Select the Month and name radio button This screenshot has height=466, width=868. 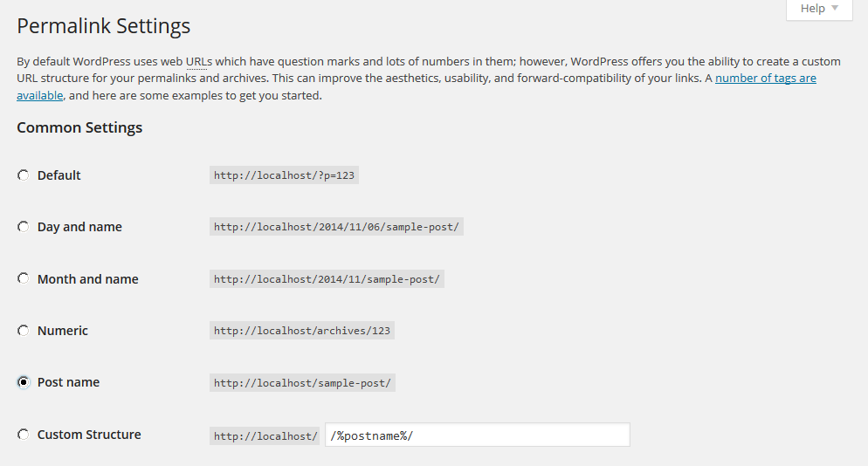tap(24, 279)
